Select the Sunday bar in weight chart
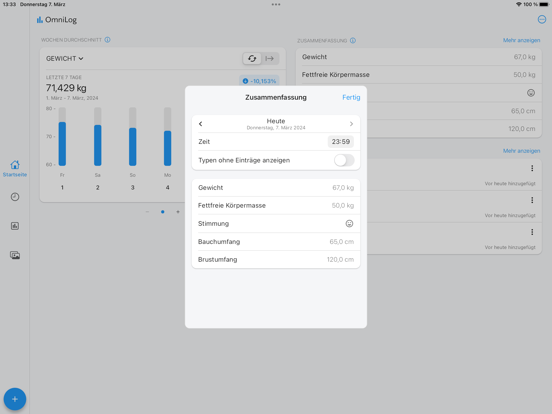552x414 pixels. coord(132,137)
